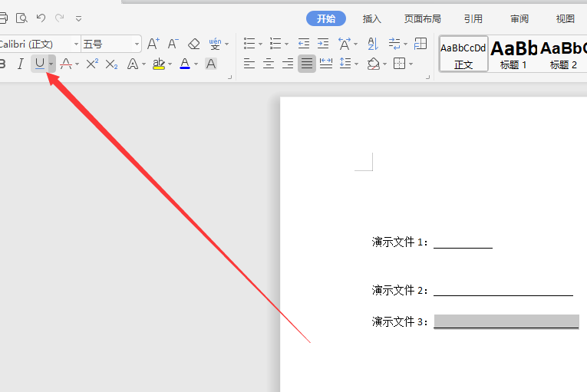Expand the Calibri font name dropdown
The width and height of the screenshot is (587, 392).
pos(76,44)
